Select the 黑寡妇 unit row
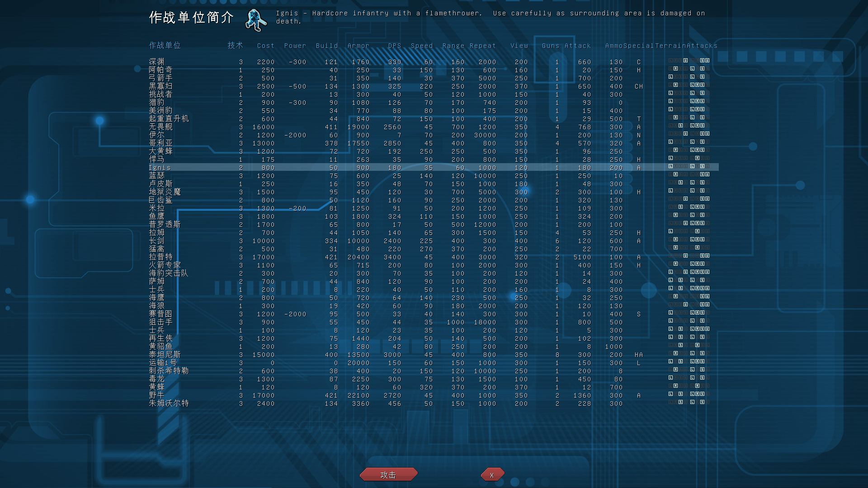Screen dimensions: 868x488 [x=434, y=86]
